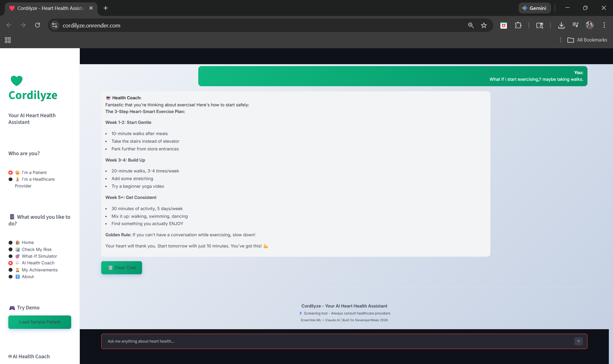This screenshot has width=613, height=364.
Task: Open the browser extensions puzzle icon
Action: [x=518, y=26]
